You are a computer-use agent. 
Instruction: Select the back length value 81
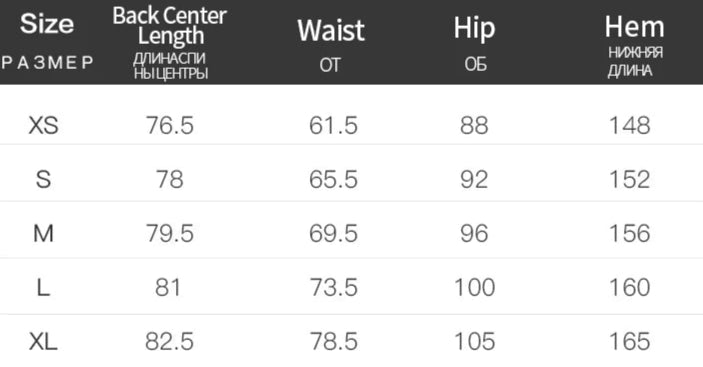(x=168, y=287)
